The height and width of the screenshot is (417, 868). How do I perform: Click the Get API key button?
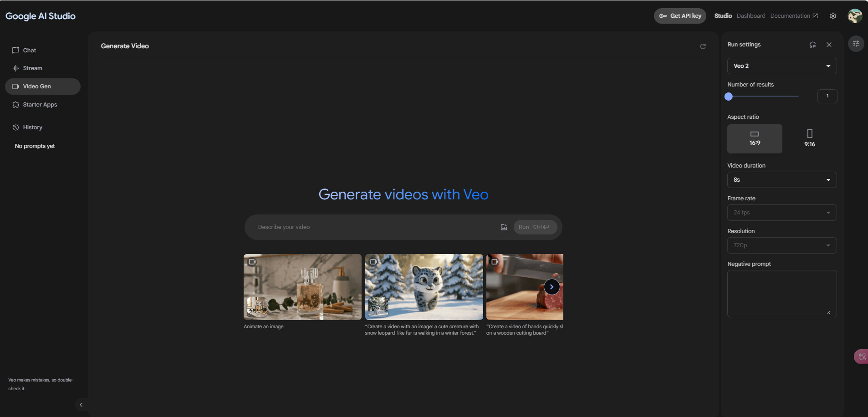680,16
